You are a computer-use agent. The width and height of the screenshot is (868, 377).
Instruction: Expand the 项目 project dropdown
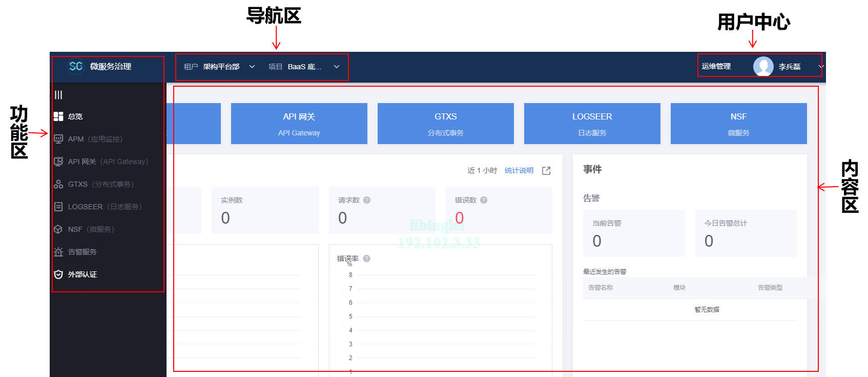[x=336, y=67]
